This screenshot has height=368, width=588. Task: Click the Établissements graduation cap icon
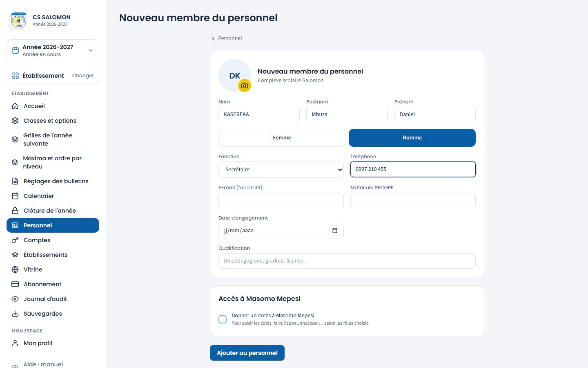tap(15, 255)
